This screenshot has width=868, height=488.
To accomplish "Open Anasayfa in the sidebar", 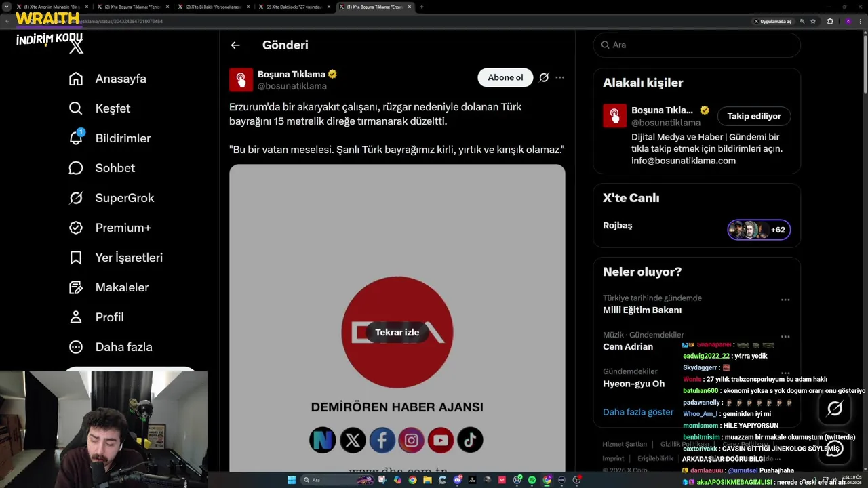I will (108, 79).
